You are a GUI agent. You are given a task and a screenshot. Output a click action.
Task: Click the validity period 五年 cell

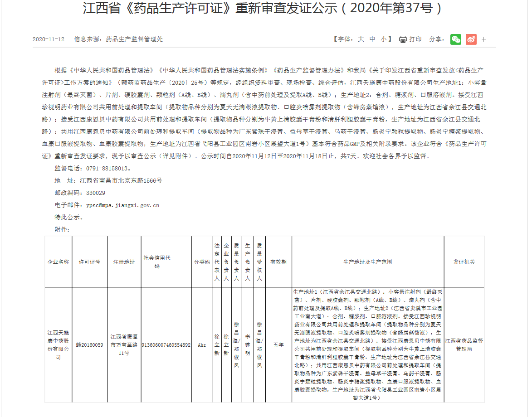[x=278, y=345]
